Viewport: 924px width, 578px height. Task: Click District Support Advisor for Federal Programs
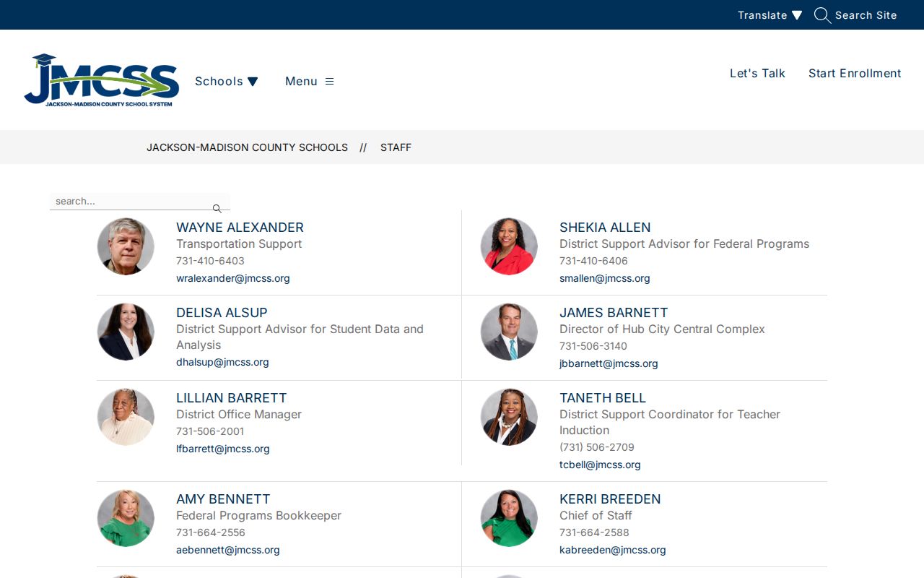684,244
